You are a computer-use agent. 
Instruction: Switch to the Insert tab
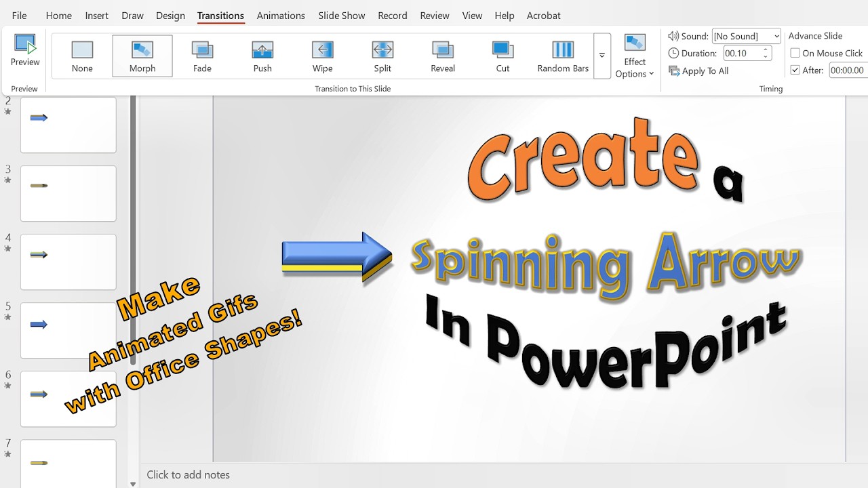(96, 15)
